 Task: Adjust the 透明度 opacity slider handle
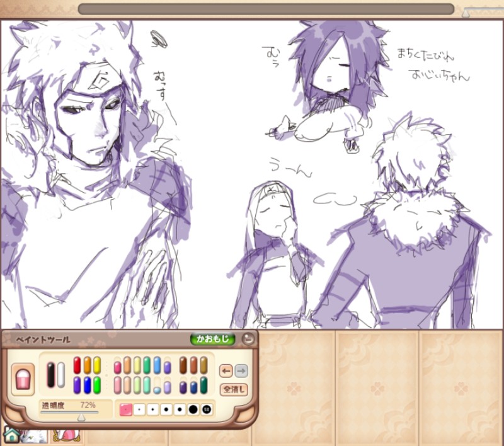point(81,417)
